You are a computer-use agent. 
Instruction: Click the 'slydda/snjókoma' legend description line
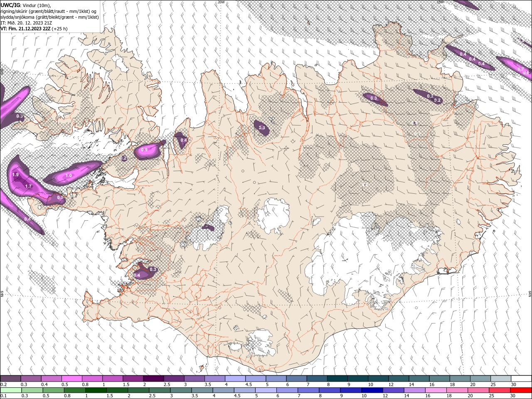[x=49, y=17]
